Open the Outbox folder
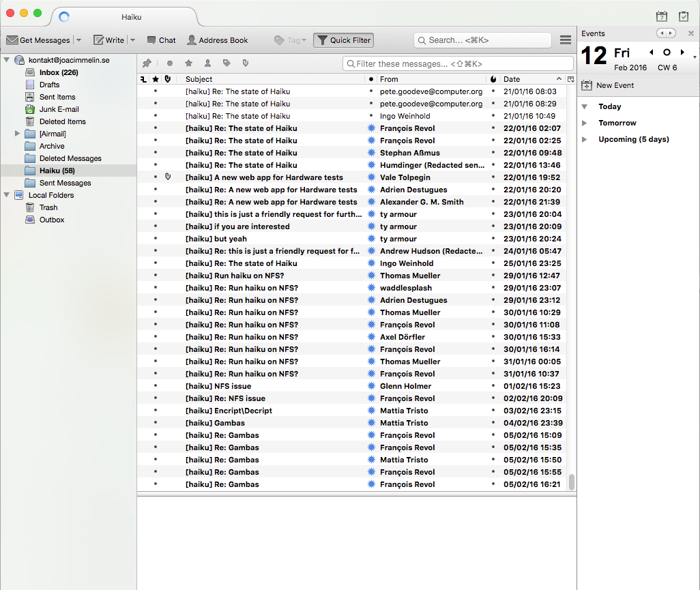This screenshot has height=590, width=700. click(x=52, y=220)
